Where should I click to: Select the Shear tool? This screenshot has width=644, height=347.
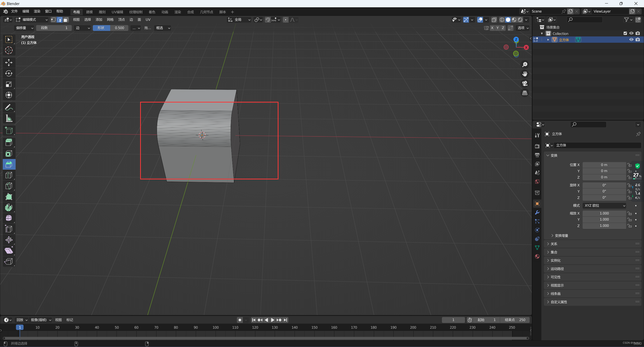(9, 251)
